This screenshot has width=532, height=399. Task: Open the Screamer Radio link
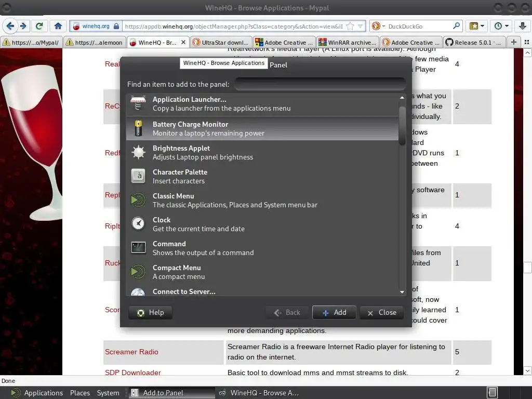pyautogui.click(x=131, y=352)
